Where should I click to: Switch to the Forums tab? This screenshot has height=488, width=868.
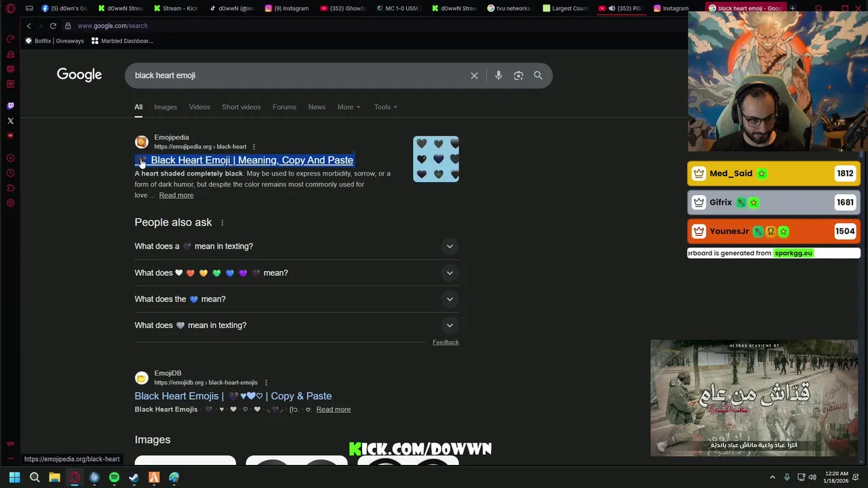click(284, 107)
